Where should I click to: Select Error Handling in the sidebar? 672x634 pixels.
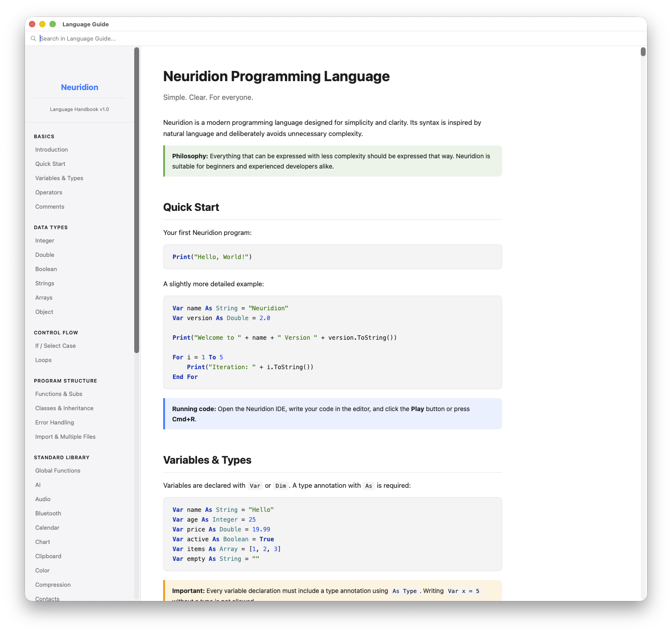pyautogui.click(x=54, y=422)
